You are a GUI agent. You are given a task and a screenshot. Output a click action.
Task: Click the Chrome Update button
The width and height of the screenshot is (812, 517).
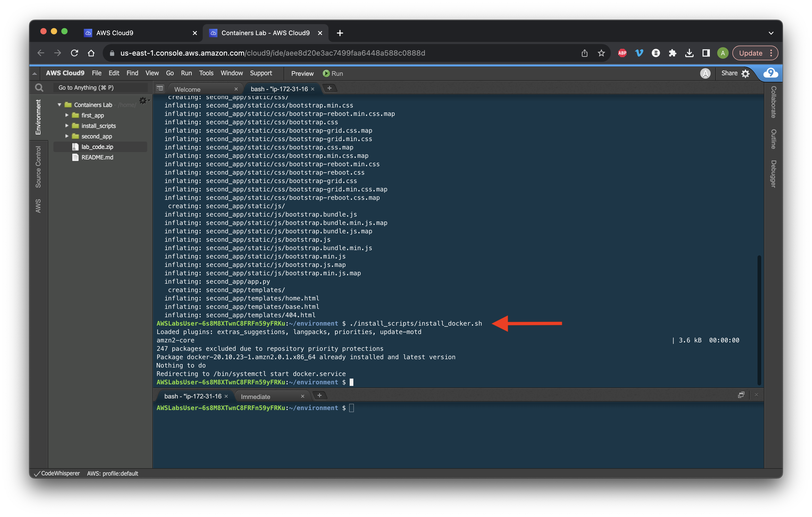[x=751, y=53]
